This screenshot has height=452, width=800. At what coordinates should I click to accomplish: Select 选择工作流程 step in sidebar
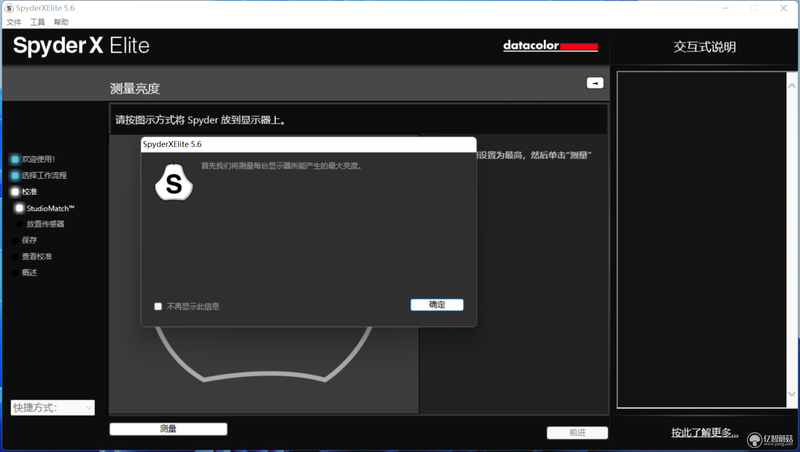(x=44, y=175)
